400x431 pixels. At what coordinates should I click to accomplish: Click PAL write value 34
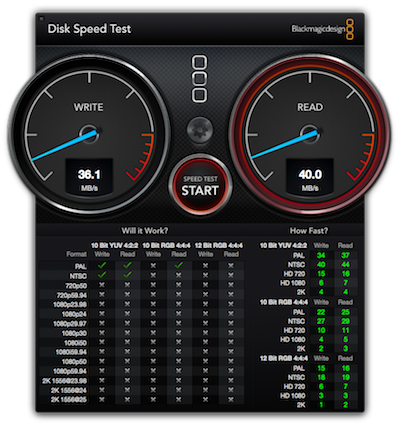click(x=321, y=255)
